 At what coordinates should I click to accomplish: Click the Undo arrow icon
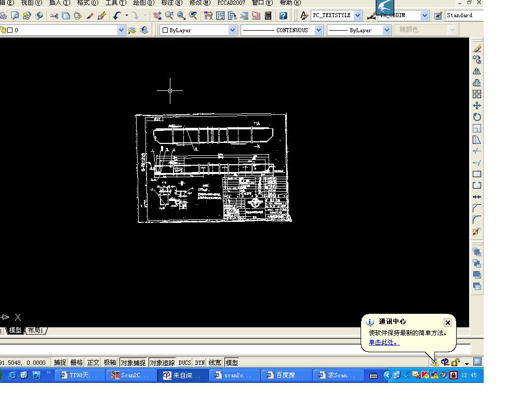pos(117,16)
